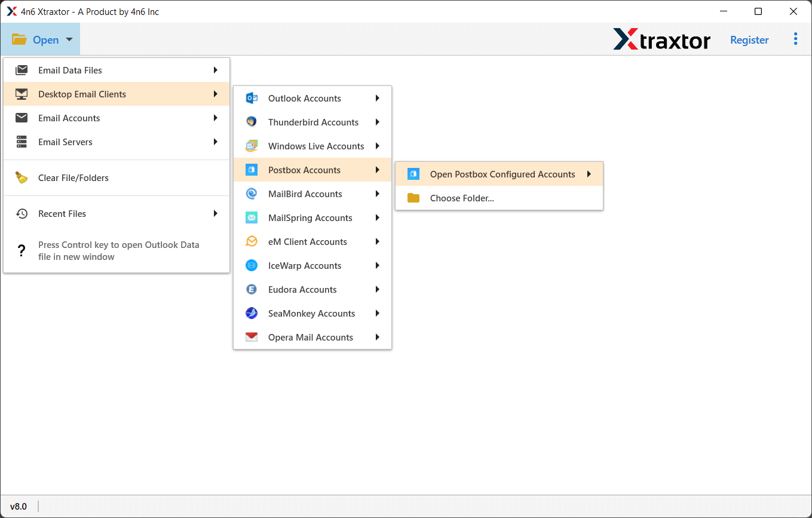Click the Open toolbar button label
812x518 pixels.
click(46, 40)
